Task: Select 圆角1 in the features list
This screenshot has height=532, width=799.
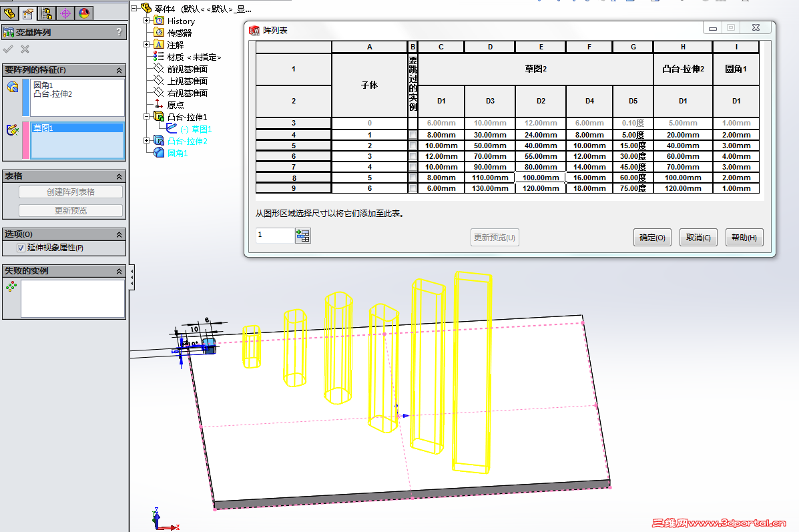Action: pyautogui.click(x=43, y=85)
